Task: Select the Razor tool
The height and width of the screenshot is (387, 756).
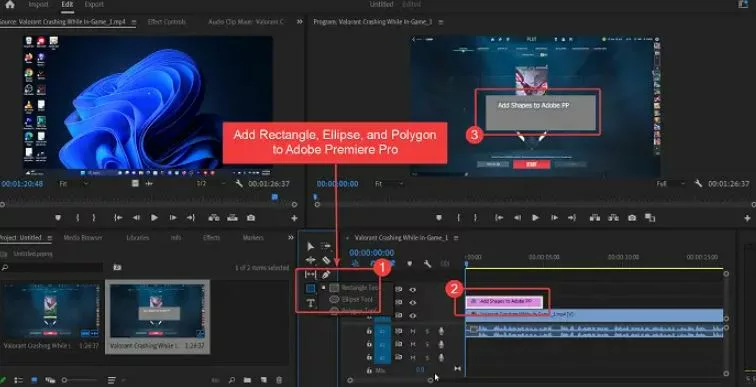Action: 326,260
